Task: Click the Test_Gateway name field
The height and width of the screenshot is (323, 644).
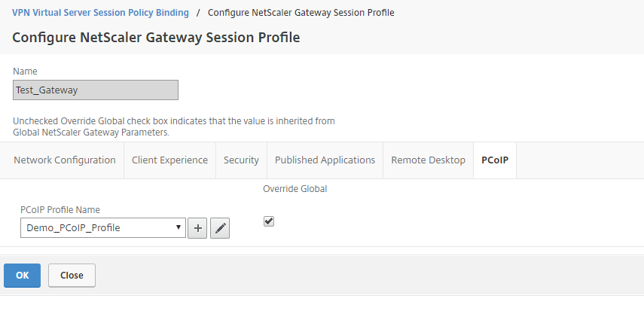Action: pyautogui.click(x=96, y=90)
